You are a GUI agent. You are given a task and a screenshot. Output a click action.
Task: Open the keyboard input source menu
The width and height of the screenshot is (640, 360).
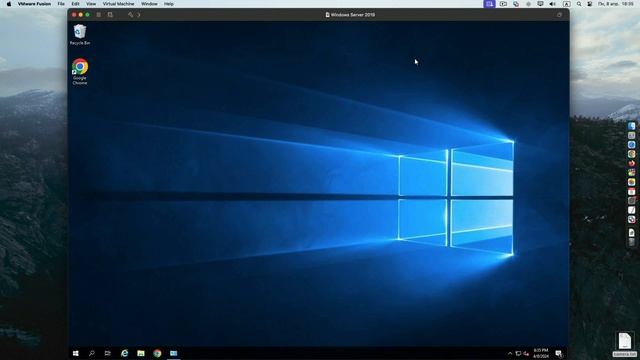point(567,4)
